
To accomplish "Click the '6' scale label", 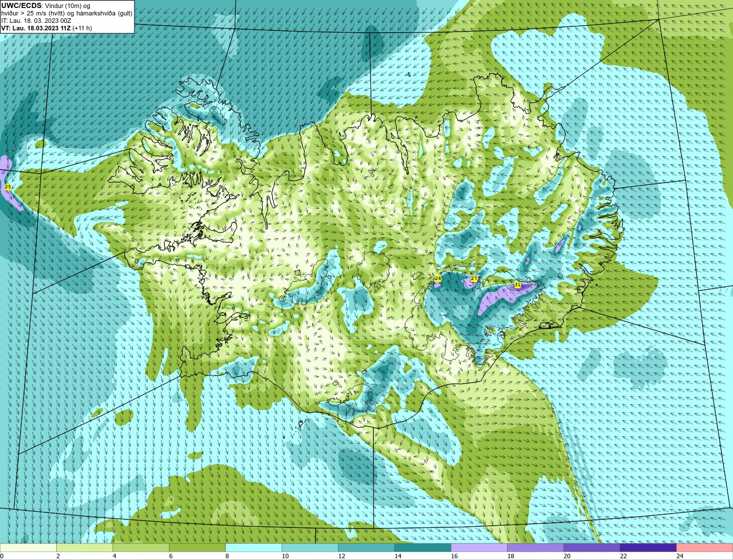I will [x=171, y=556].
